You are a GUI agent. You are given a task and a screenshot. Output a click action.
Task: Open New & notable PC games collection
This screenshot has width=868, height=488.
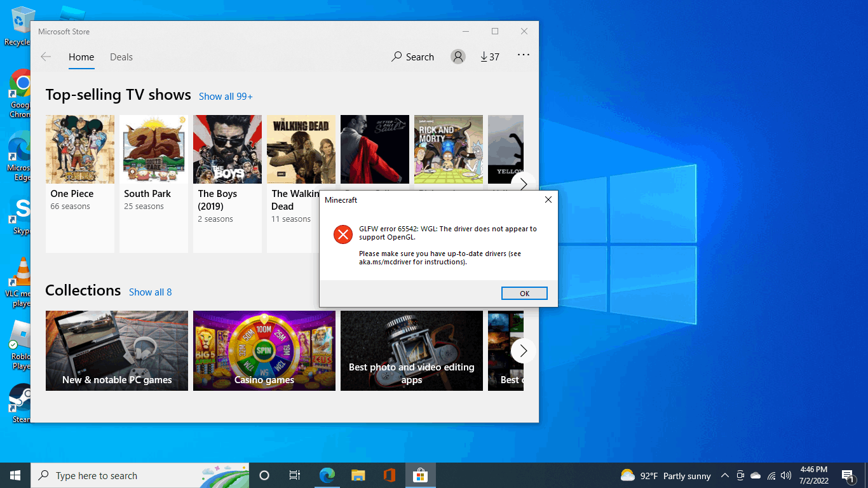pos(117,350)
